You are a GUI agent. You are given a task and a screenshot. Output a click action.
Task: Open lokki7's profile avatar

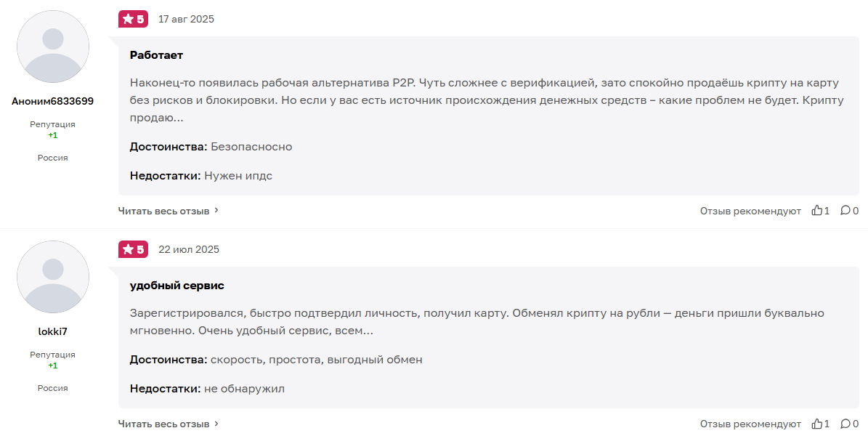point(53,277)
